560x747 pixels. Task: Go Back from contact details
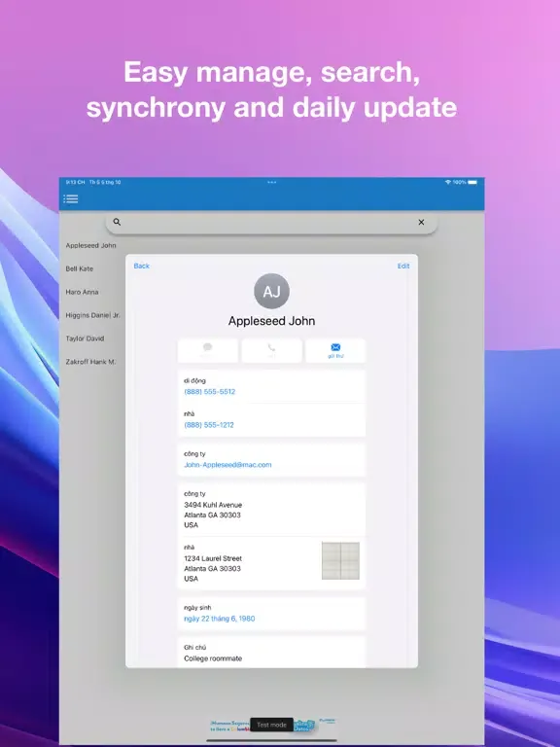click(141, 266)
